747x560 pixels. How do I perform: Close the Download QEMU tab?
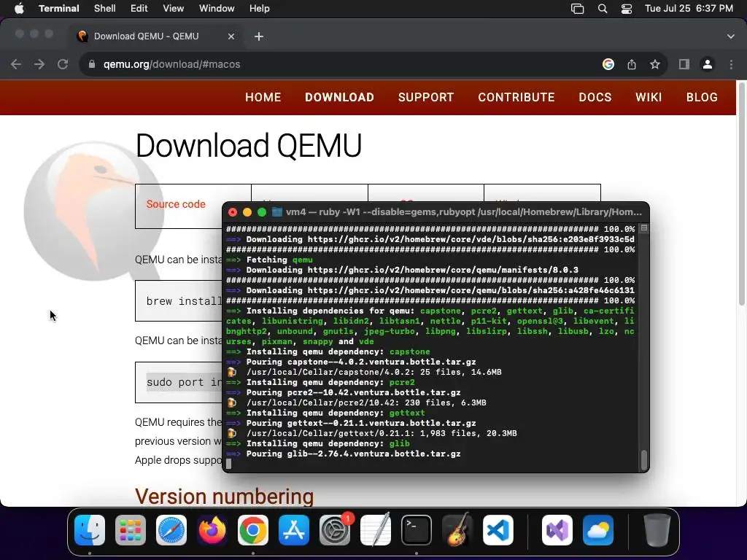point(231,36)
